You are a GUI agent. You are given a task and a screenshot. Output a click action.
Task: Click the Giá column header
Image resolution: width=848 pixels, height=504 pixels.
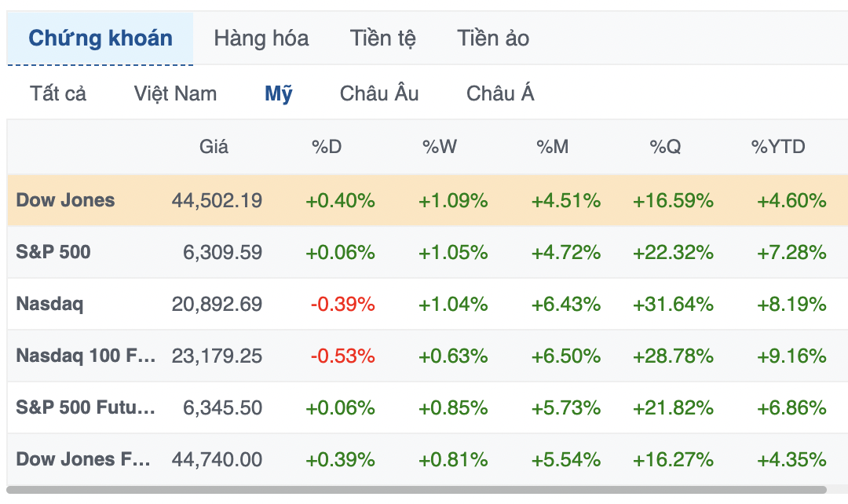coord(214,147)
